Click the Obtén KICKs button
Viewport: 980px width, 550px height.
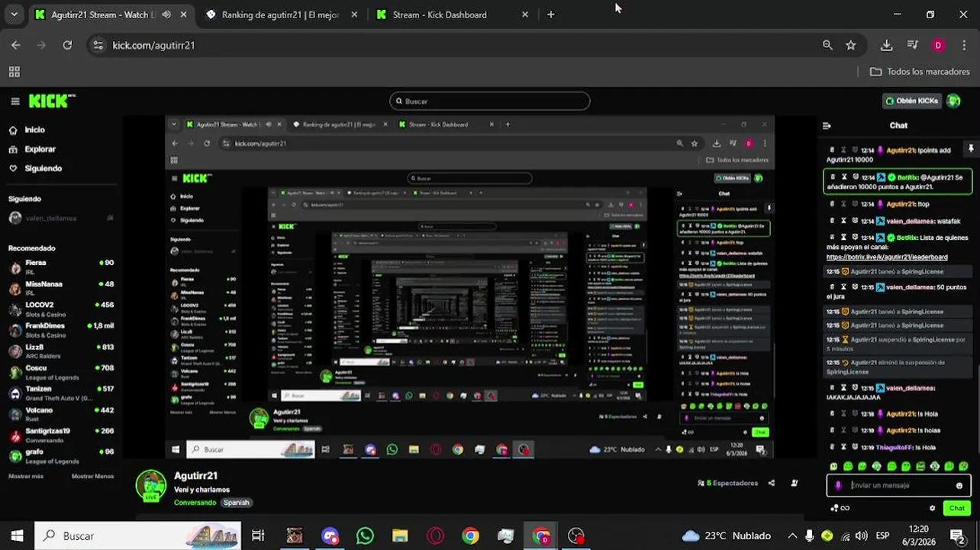(x=911, y=101)
